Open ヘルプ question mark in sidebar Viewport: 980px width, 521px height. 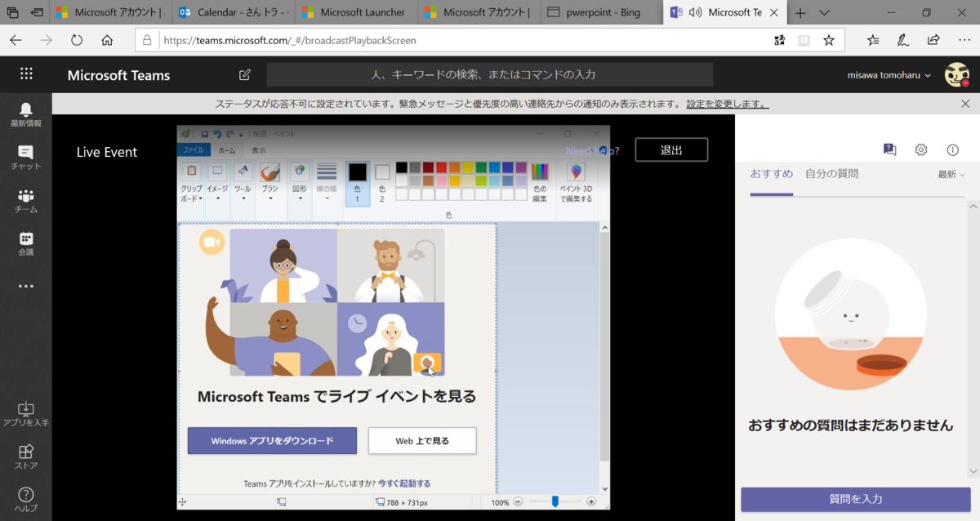pos(26,500)
